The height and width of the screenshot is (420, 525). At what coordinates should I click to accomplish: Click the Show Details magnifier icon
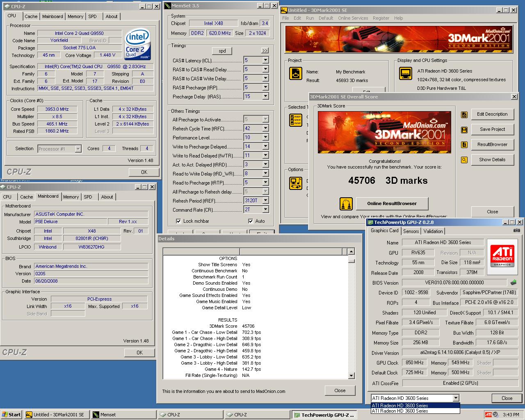coord(464,160)
